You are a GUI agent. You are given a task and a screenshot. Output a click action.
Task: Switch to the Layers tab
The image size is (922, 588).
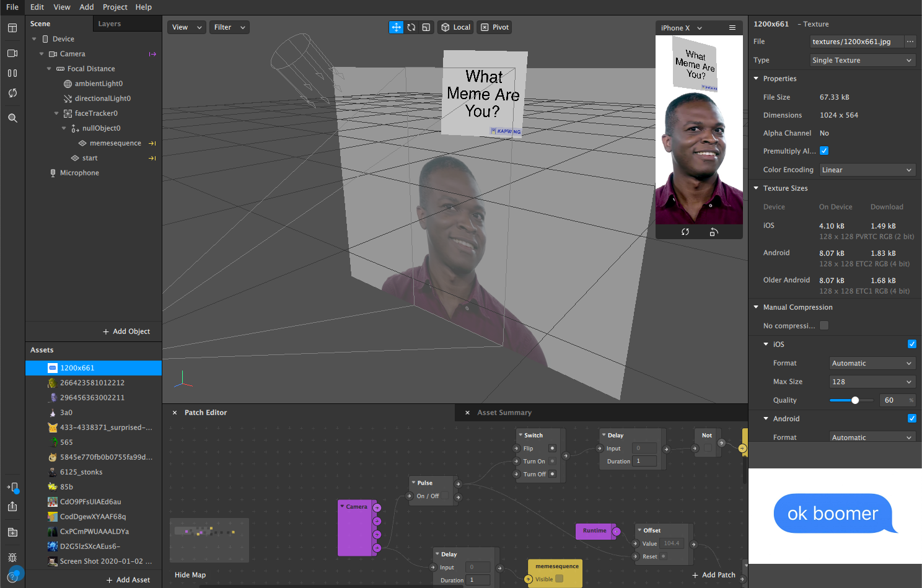coord(110,24)
